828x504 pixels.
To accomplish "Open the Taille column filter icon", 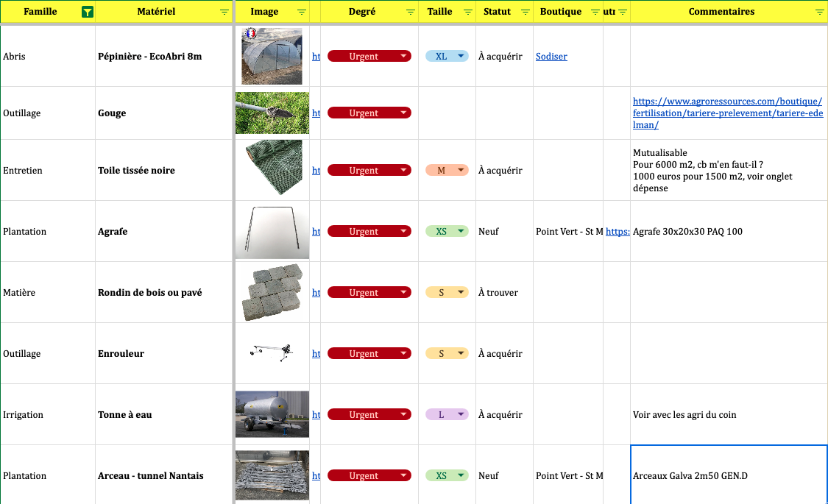I will coord(467,13).
